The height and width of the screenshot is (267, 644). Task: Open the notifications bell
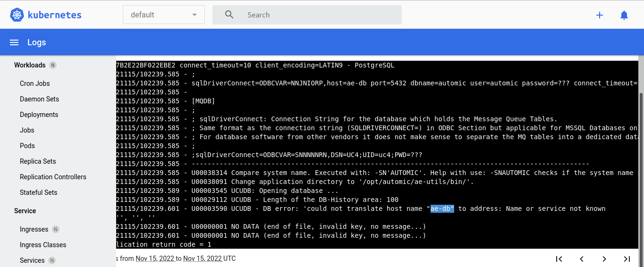pos(624,15)
